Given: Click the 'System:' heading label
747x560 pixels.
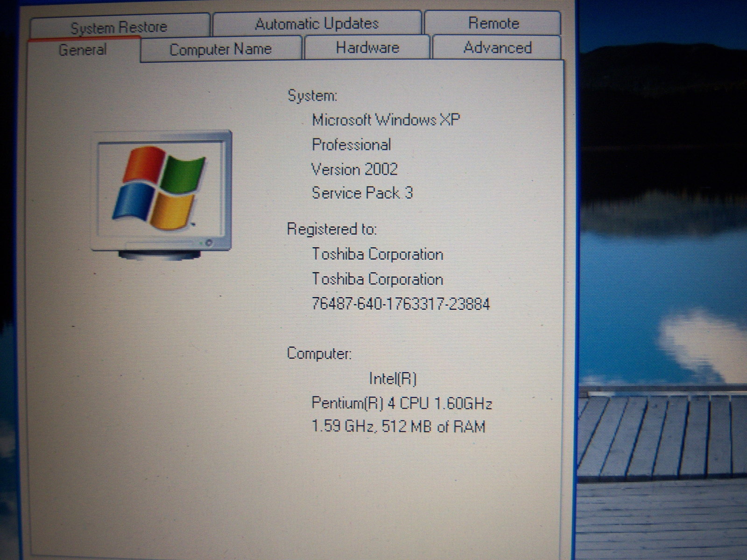Looking at the screenshot, I should pyautogui.click(x=312, y=96).
